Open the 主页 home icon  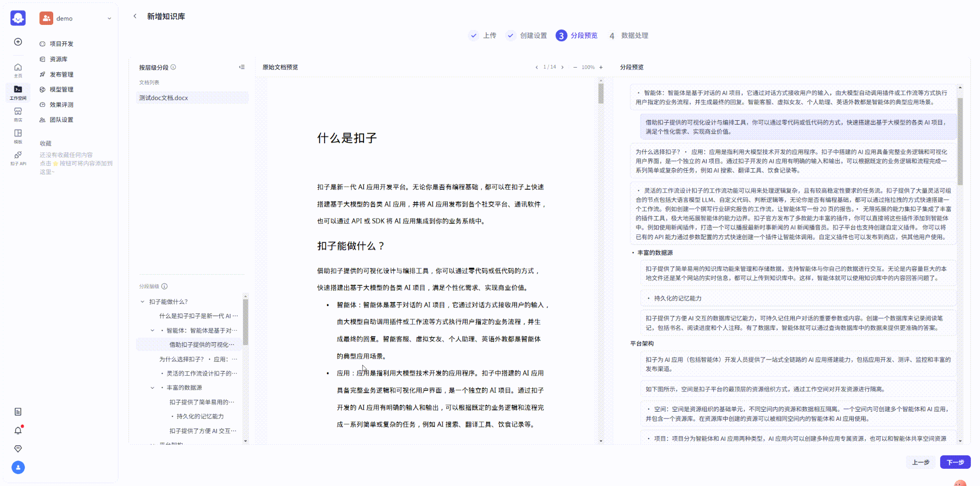pos(18,70)
